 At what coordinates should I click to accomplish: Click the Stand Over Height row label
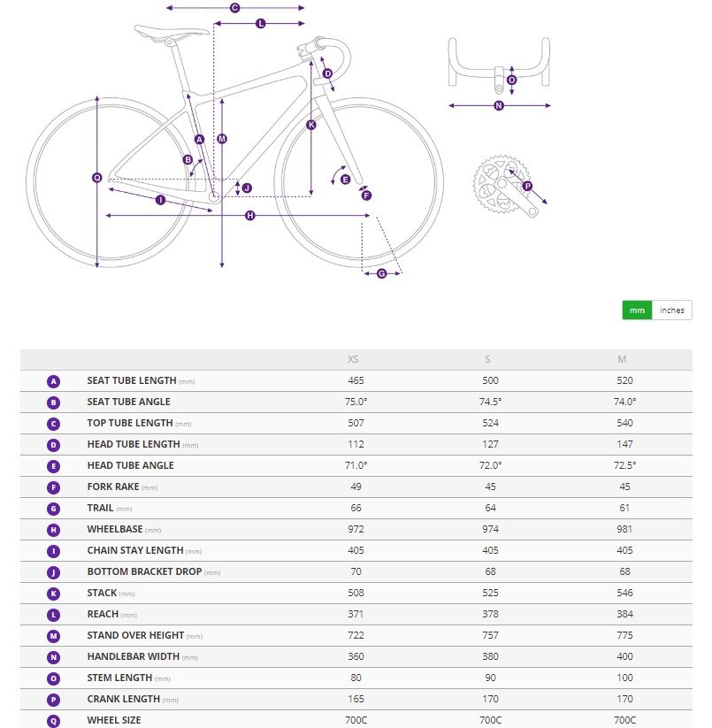pyautogui.click(x=135, y=635)
